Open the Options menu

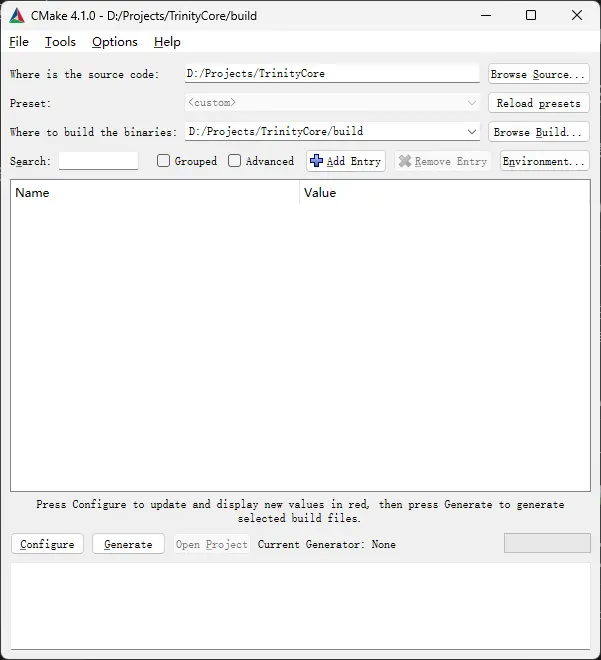(115, 42)
